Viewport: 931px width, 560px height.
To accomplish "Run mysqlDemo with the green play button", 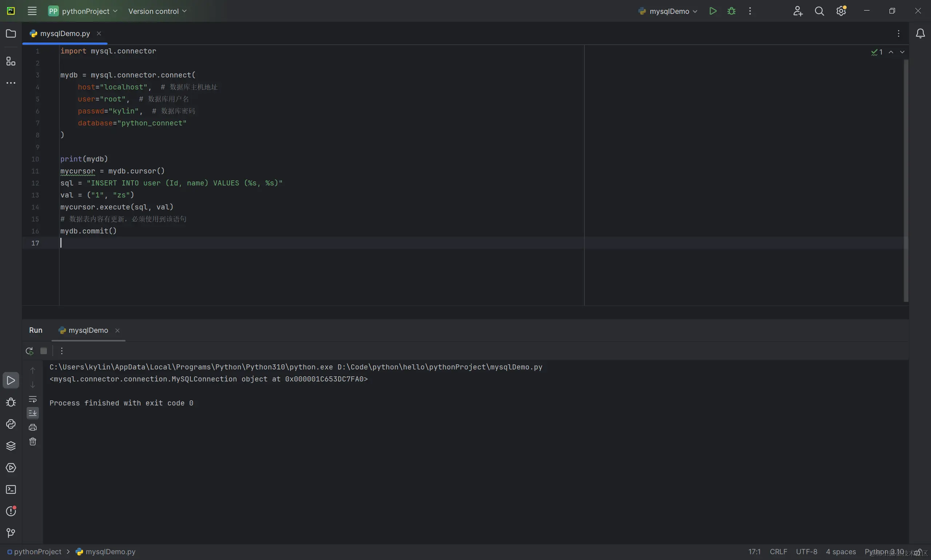I will (712, 11).
